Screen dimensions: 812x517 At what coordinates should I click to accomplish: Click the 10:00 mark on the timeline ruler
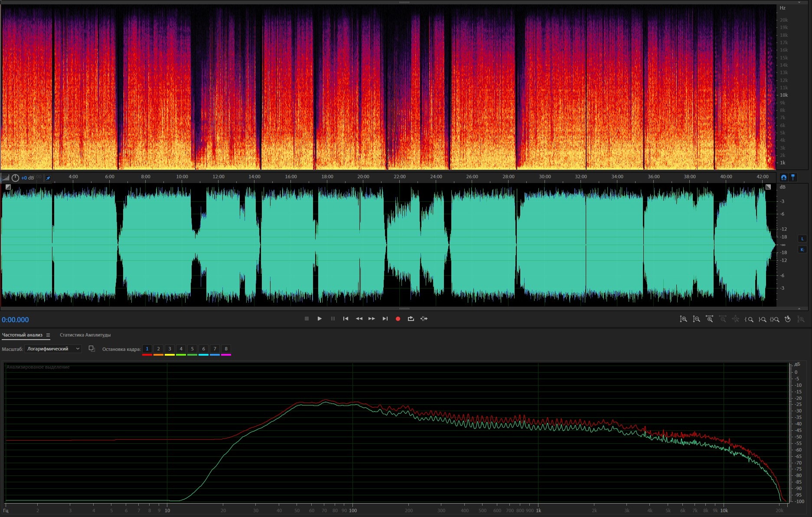pos(182,177)
